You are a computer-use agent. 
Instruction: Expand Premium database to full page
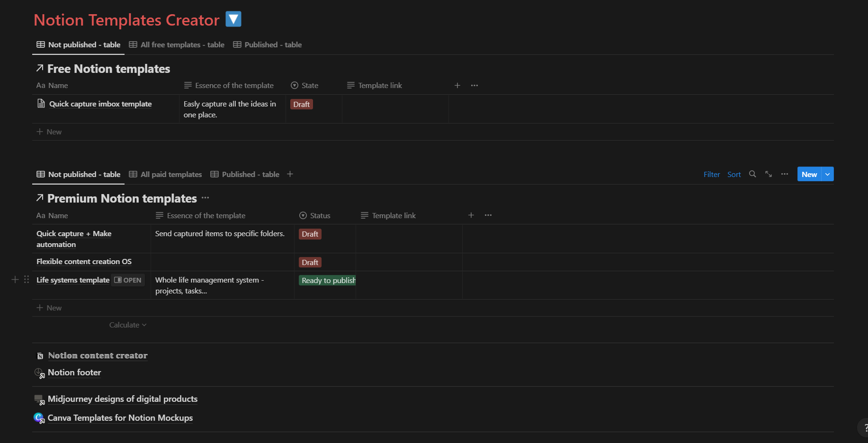[x=769, y=174]
